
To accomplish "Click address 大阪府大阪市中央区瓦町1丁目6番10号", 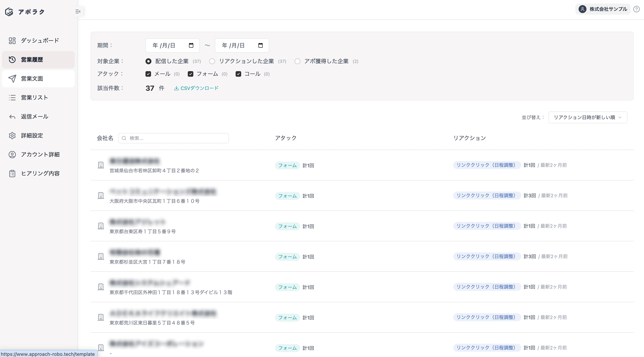I will (154, 201).
